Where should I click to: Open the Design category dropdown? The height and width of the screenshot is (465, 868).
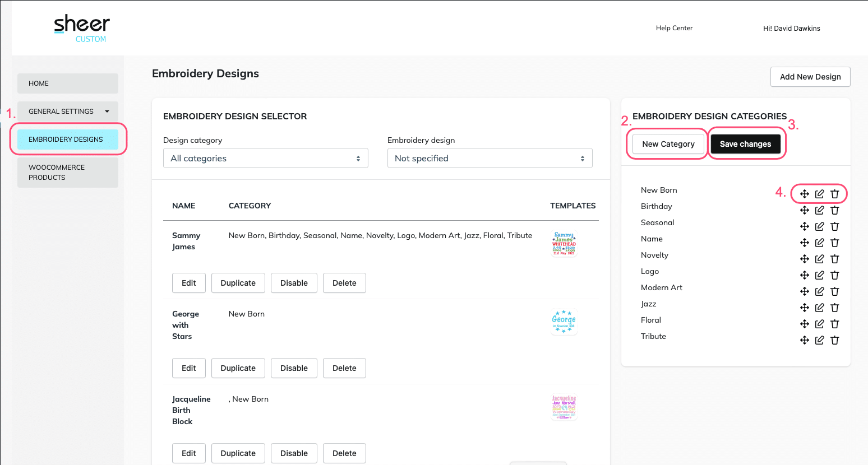(x=265, y=159)
